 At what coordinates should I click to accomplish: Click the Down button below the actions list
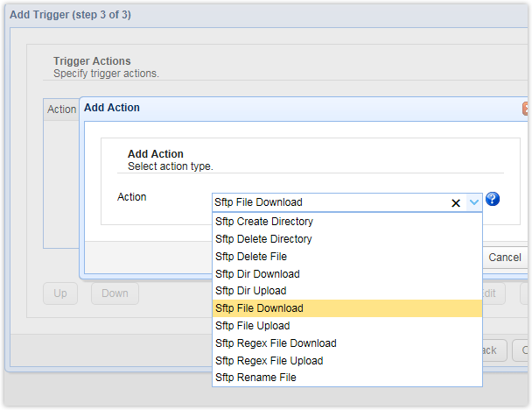(x=115, y=293)
